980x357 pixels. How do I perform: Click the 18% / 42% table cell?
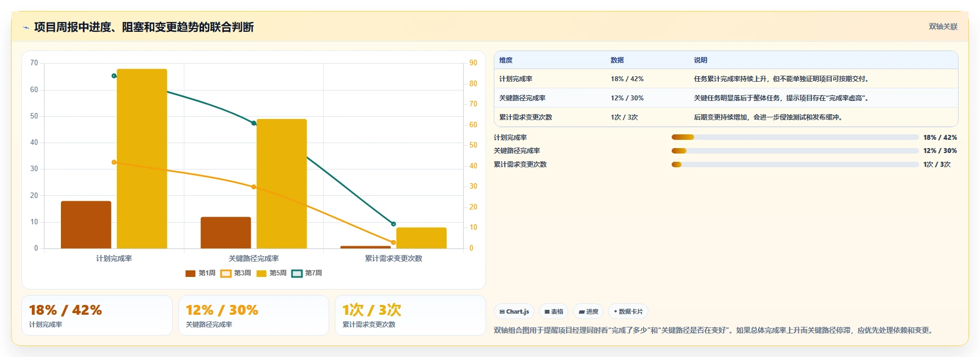[x=627, y=79]
